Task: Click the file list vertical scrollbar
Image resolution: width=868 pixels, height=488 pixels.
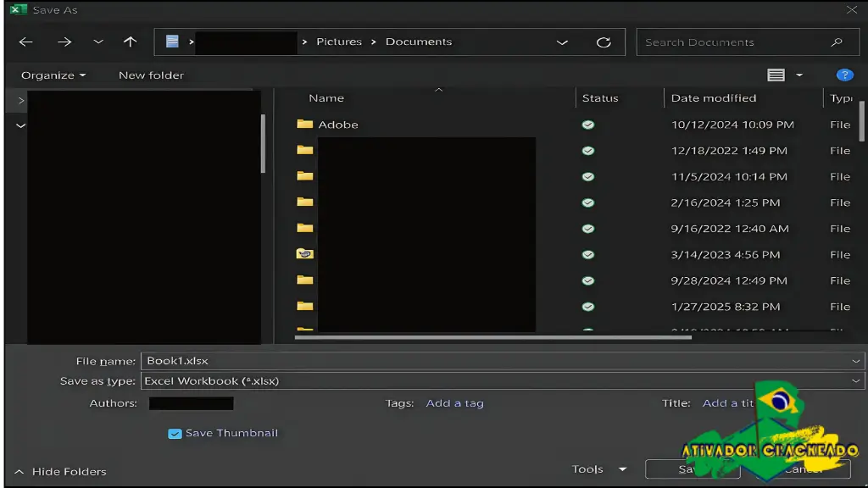Action: coord(861,120)
